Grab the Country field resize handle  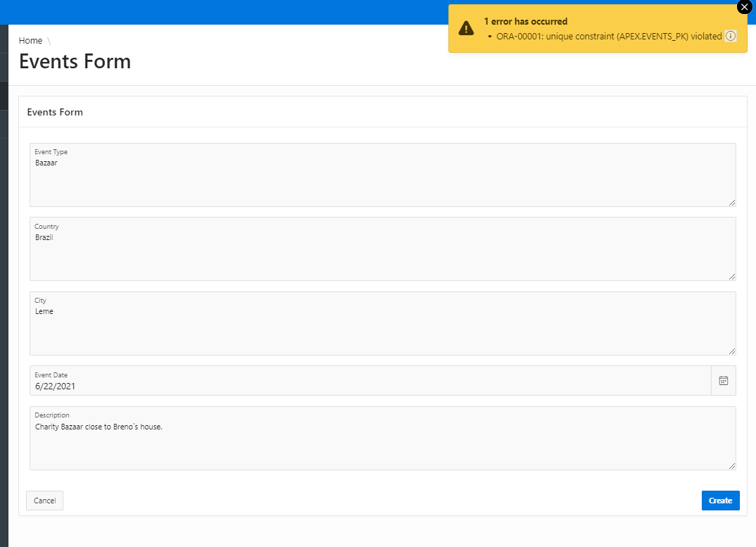coord(732,277)
